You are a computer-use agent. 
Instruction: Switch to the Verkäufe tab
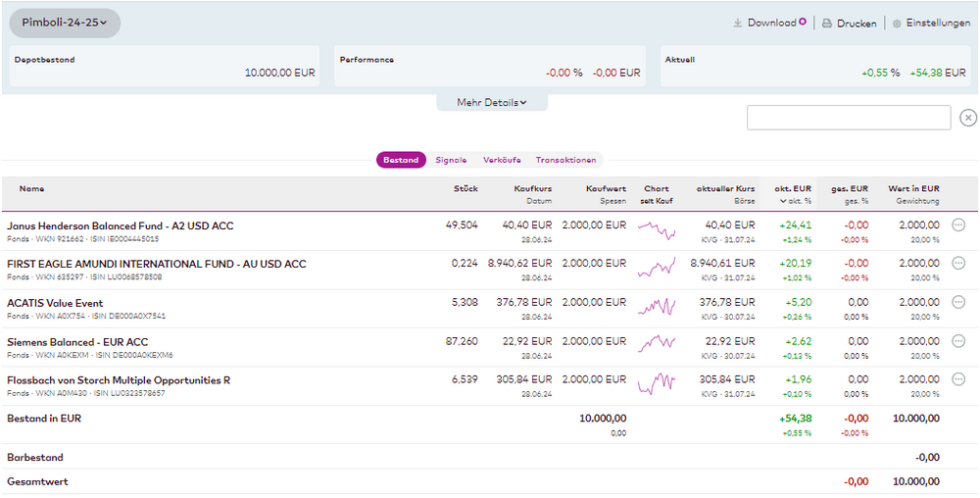tap(502, 160)
